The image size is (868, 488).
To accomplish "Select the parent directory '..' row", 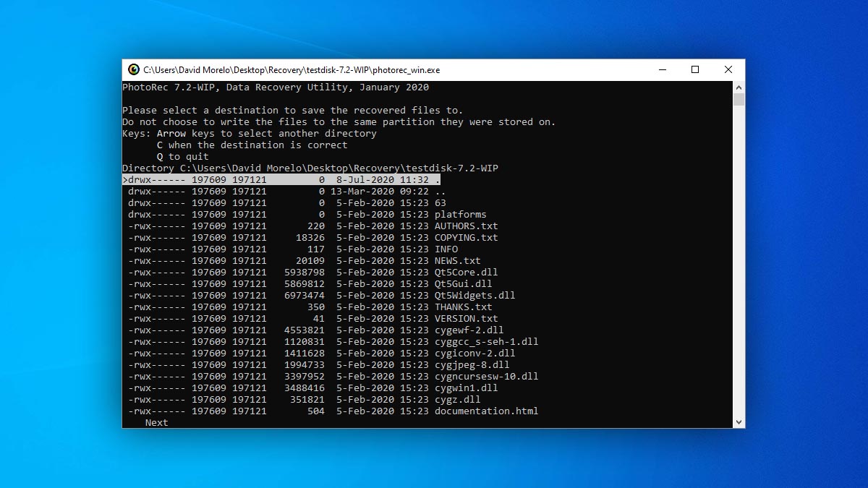I will [x=287, y=192].
